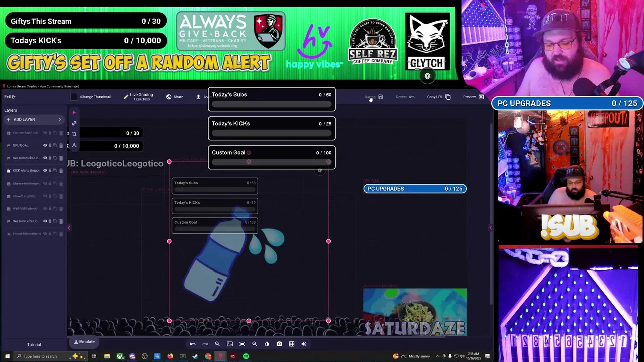Zoom in the overlay canvas
Image resolution: width=644 pixels, height=362 pixels.
tap(255, 344)
